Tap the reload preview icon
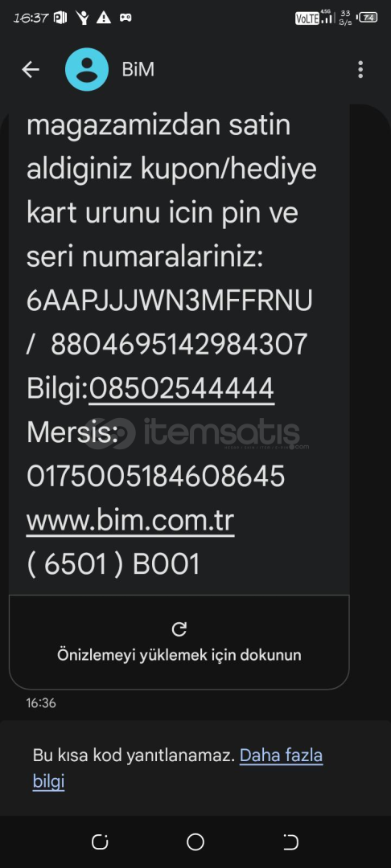The width and height of the screenshot is (391, 868). tap(179, 629)
